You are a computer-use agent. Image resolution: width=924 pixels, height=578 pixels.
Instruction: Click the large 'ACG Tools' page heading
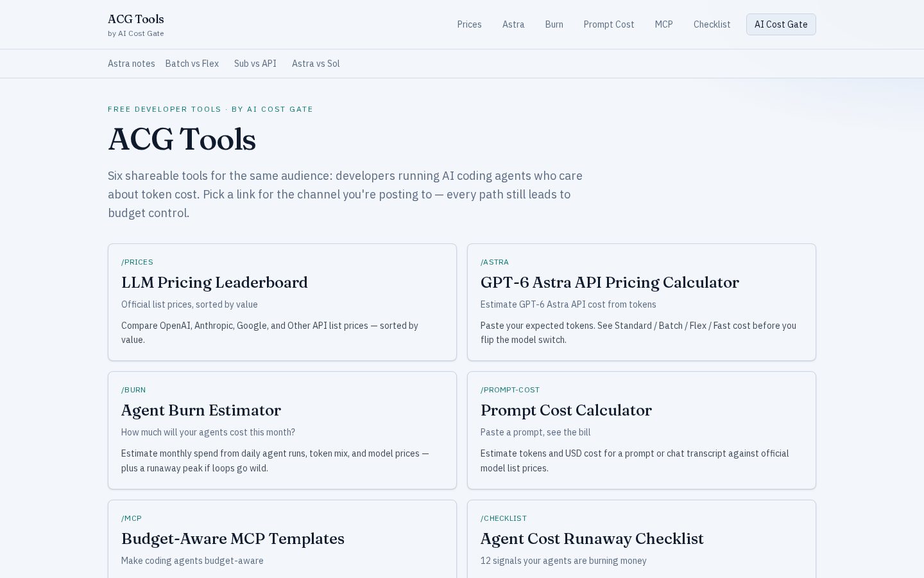(182, 139)
